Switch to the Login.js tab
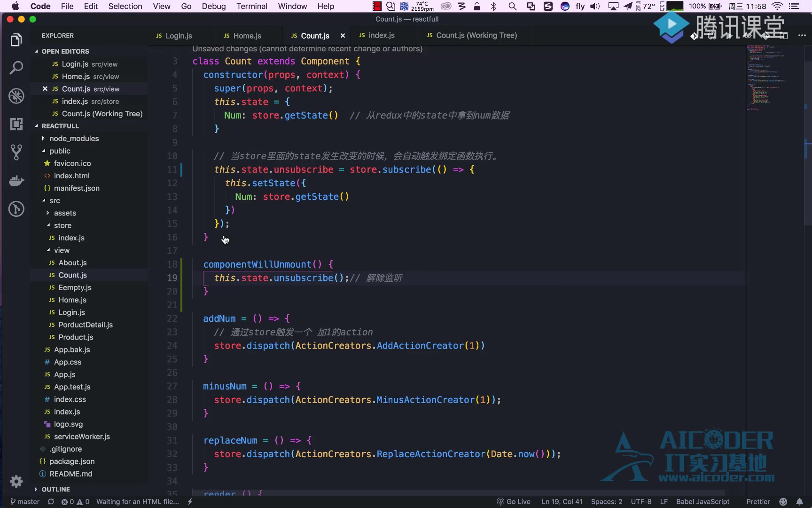Image resolution: width=812 pixels, height=508 pixels. pyautogui.click(x=179, y=36)
